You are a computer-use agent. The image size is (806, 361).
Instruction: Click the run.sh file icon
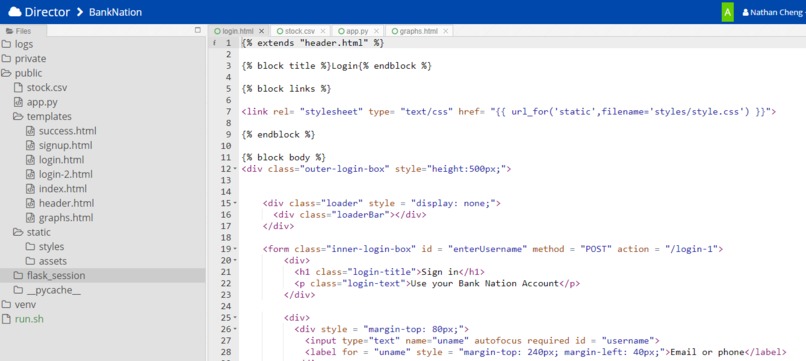click(x=6, y=319)
